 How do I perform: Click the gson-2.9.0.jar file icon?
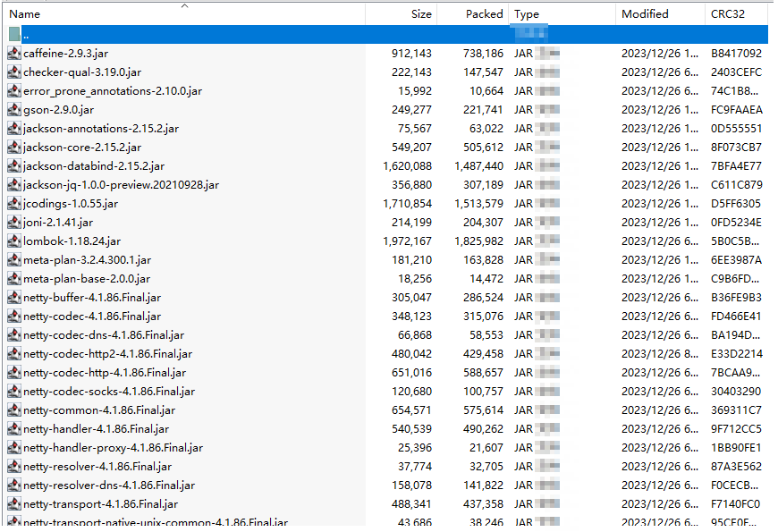(13, 110)
